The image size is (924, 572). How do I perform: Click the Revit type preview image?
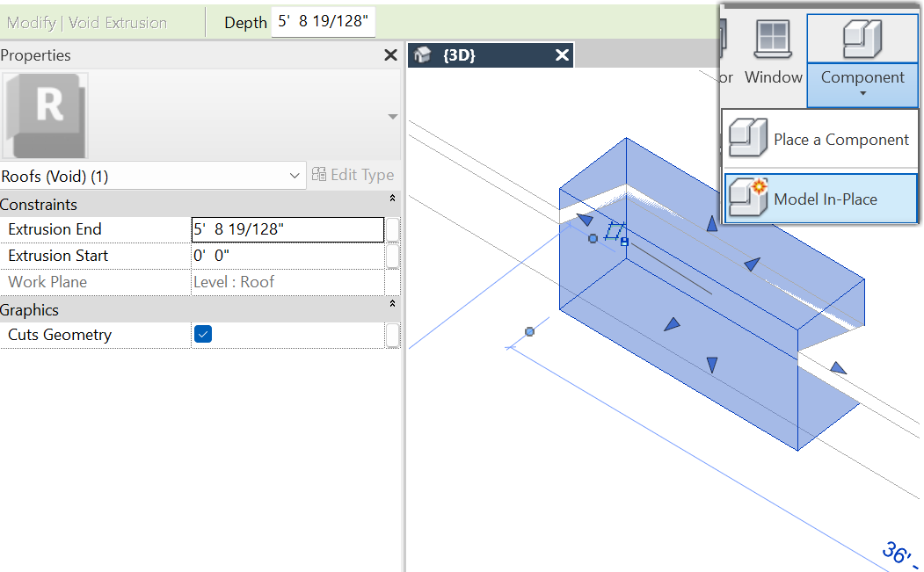pos(46,115)
